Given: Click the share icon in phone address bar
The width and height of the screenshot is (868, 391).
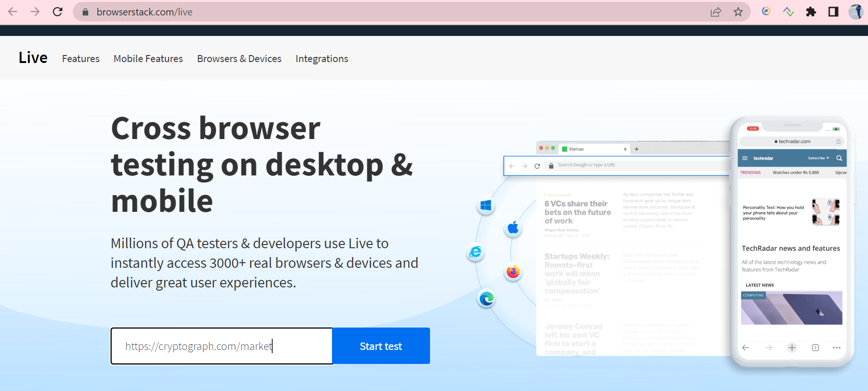Looking at the screenshot, I should pyautogui.click(x=838, y=141).
